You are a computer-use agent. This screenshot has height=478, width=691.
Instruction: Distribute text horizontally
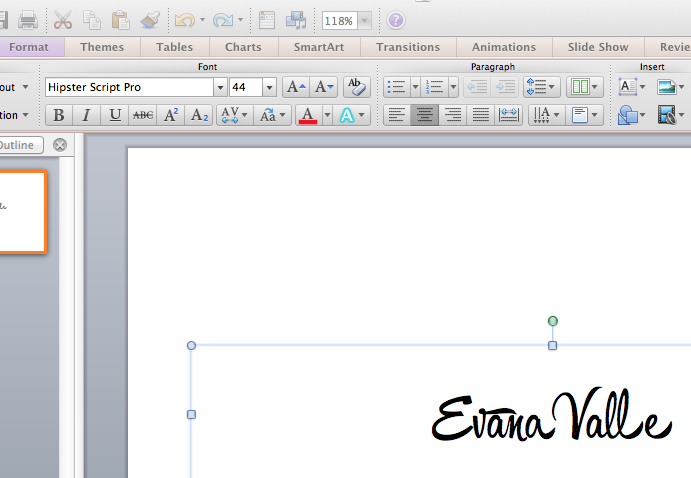pyautogui.click(x=509, y=115)
